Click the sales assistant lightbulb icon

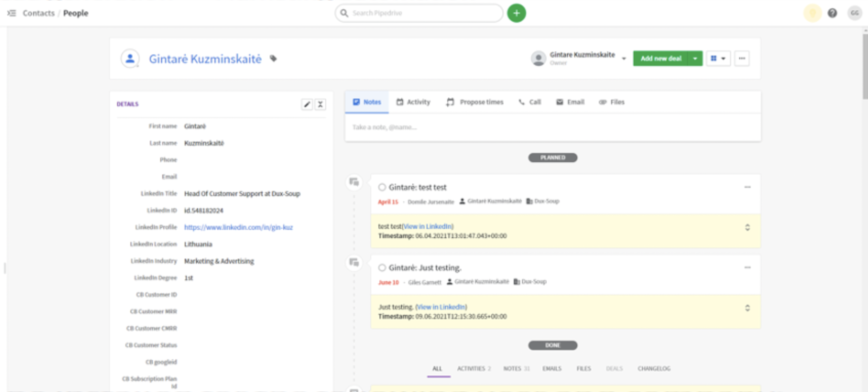[x=812, y=13]
